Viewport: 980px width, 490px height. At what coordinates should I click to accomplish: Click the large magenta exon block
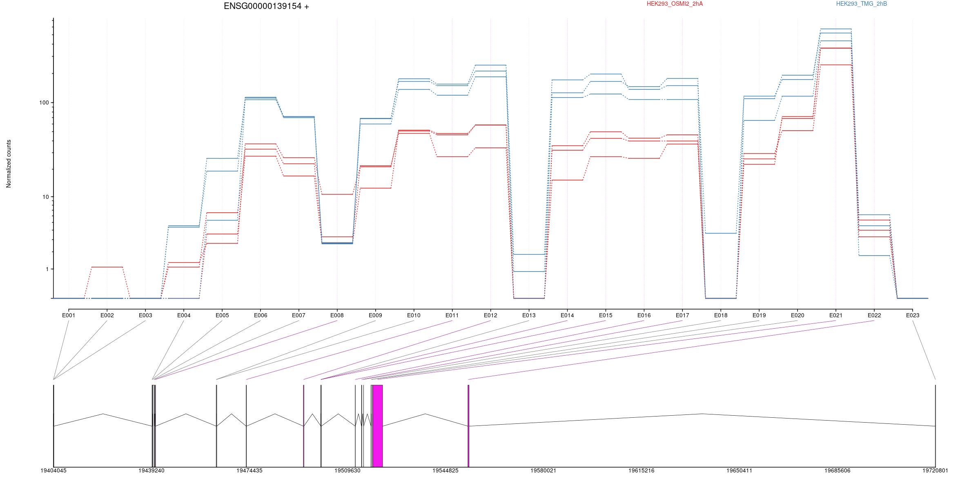point(377,426)
